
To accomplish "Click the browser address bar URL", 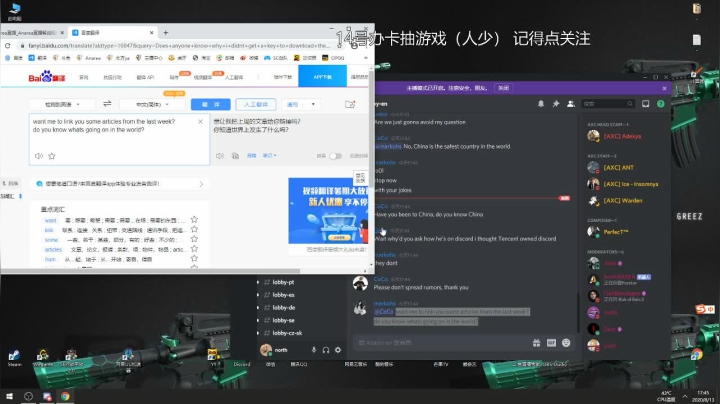I will 179,45.
